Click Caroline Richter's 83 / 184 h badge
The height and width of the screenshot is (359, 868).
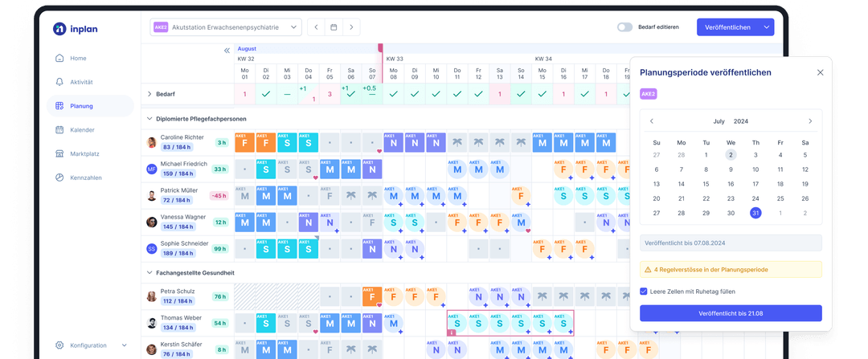[x=177, y=147]
